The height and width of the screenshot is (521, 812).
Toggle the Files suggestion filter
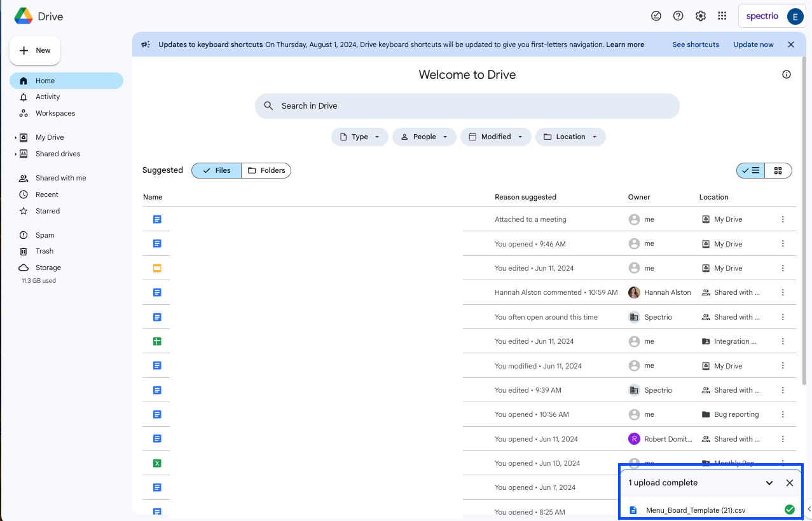tap(216, 170)
